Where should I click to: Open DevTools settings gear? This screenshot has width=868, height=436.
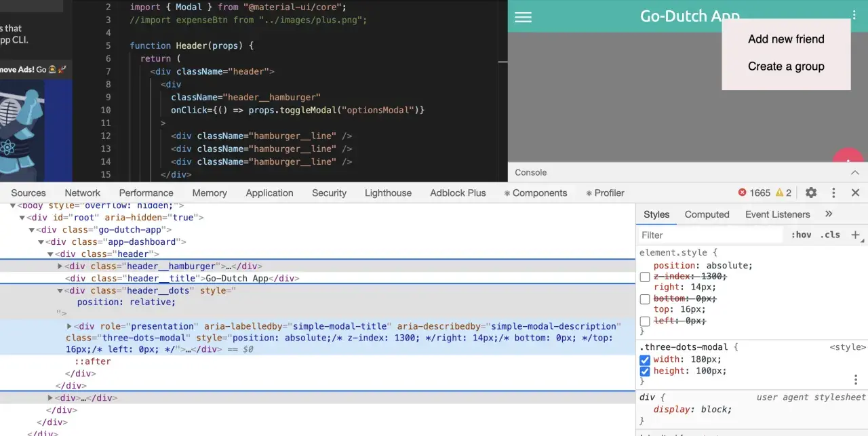811,193
